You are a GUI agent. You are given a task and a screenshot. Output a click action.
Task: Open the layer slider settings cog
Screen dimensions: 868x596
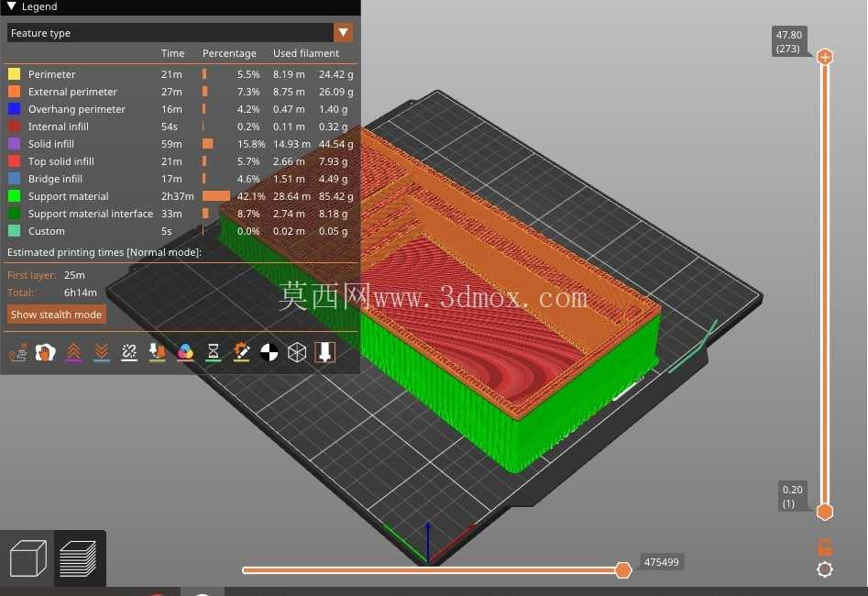[825, 569]
